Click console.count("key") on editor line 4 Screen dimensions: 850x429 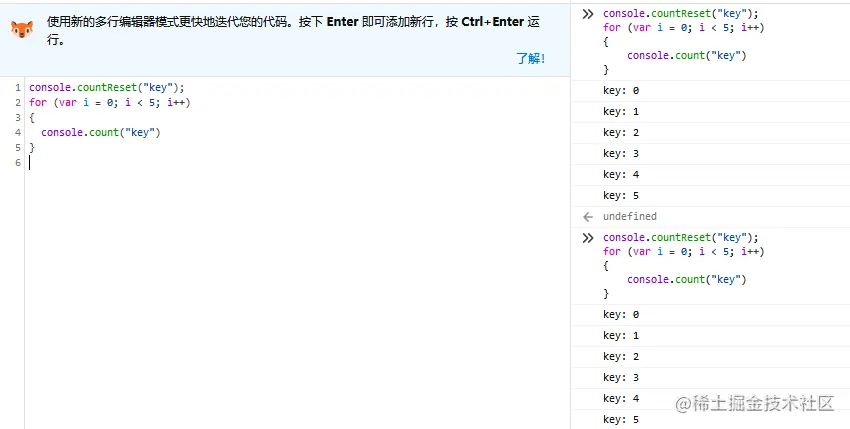coord(101,132)
